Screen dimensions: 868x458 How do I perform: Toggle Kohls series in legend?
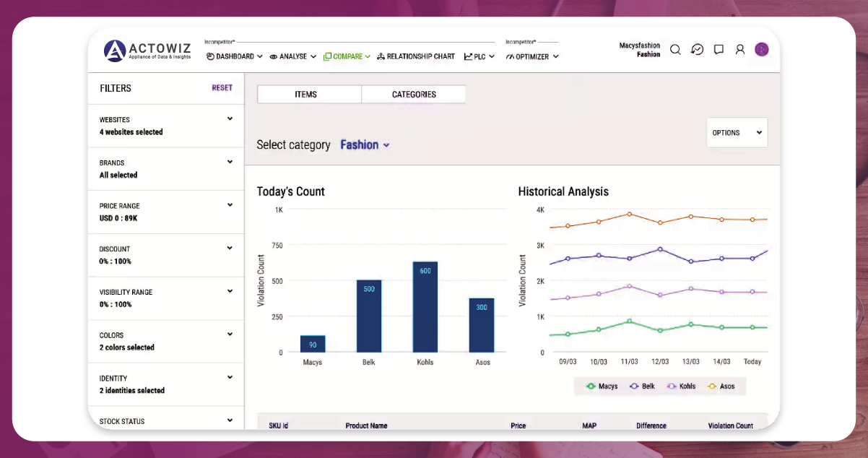(x=682, y=386)
